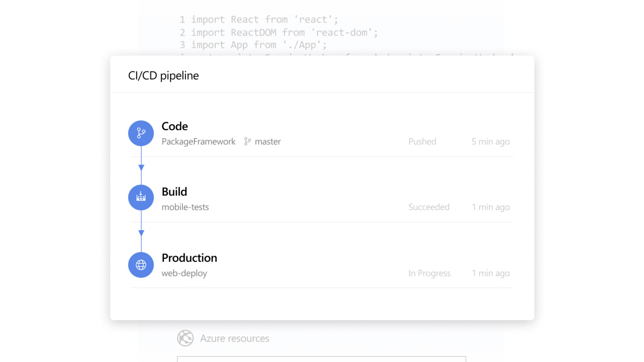Viewport: 644px width, 362px height.
Task: Click the arrow between Code and Build
Action: click(141, 167)
